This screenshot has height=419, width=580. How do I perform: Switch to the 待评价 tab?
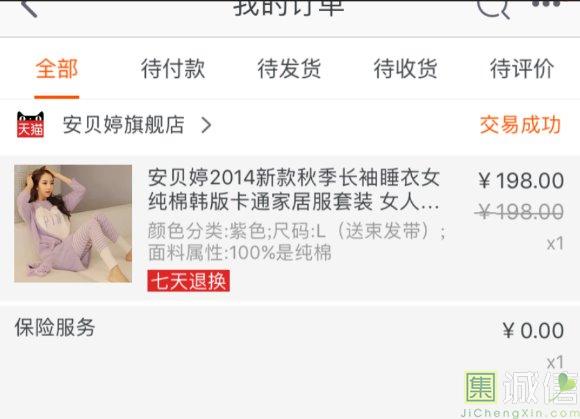(x=522, y=68)
